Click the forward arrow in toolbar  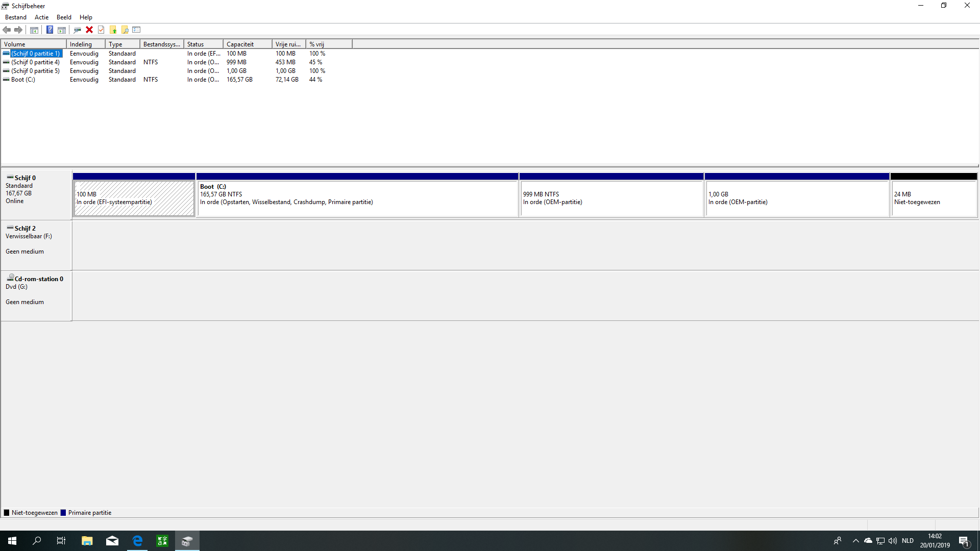18,30
